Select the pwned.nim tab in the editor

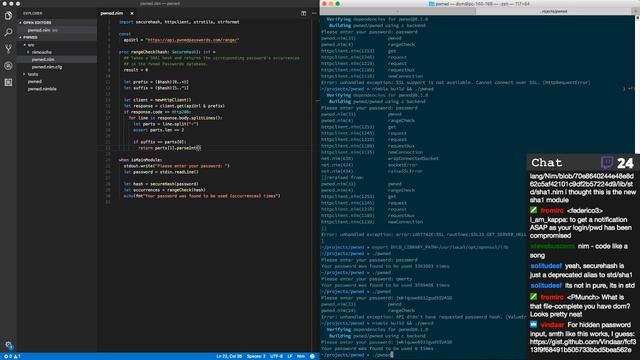click(112, 13)
